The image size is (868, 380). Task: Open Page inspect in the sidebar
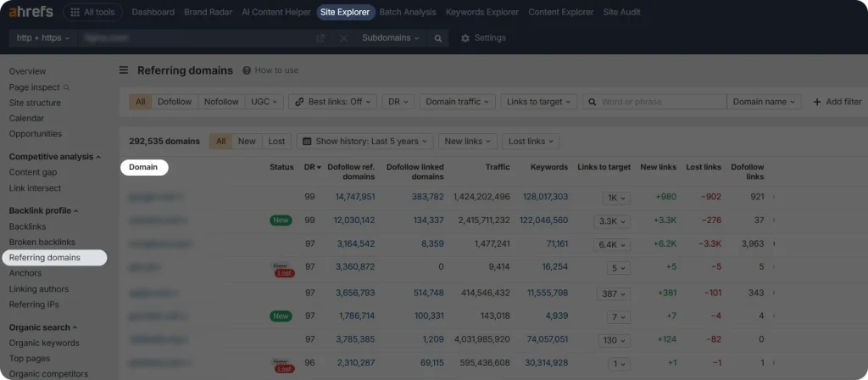point(39,87)
